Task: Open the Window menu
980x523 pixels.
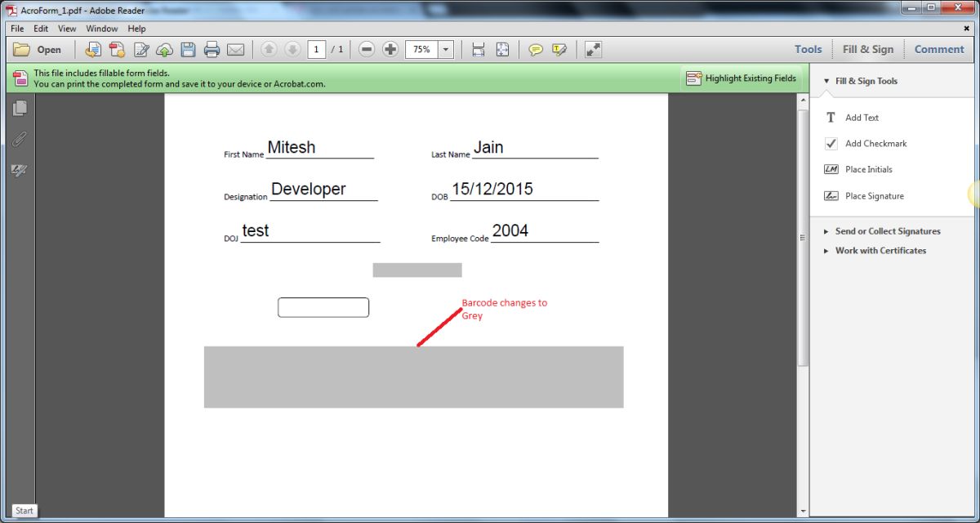Action: (102, 29)
